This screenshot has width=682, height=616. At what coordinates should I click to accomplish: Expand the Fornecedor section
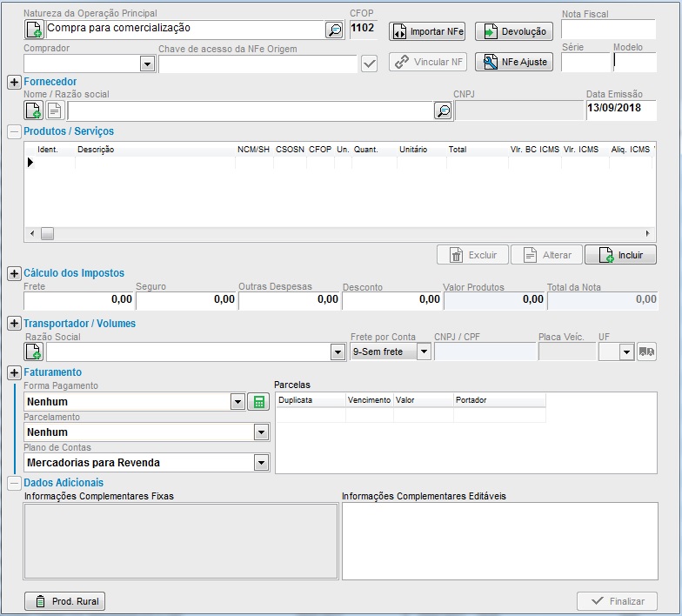(x=13, y=82)
